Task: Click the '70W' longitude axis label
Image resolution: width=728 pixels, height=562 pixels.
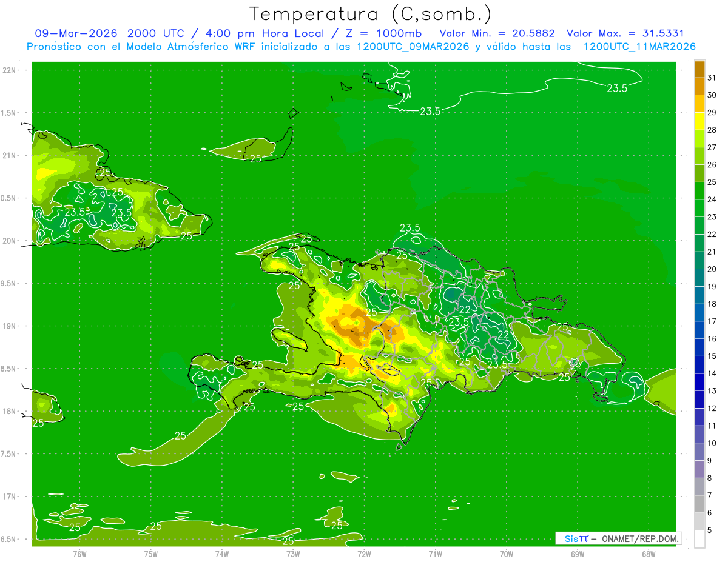Action: pyautogui.click(x=506, y=554)
